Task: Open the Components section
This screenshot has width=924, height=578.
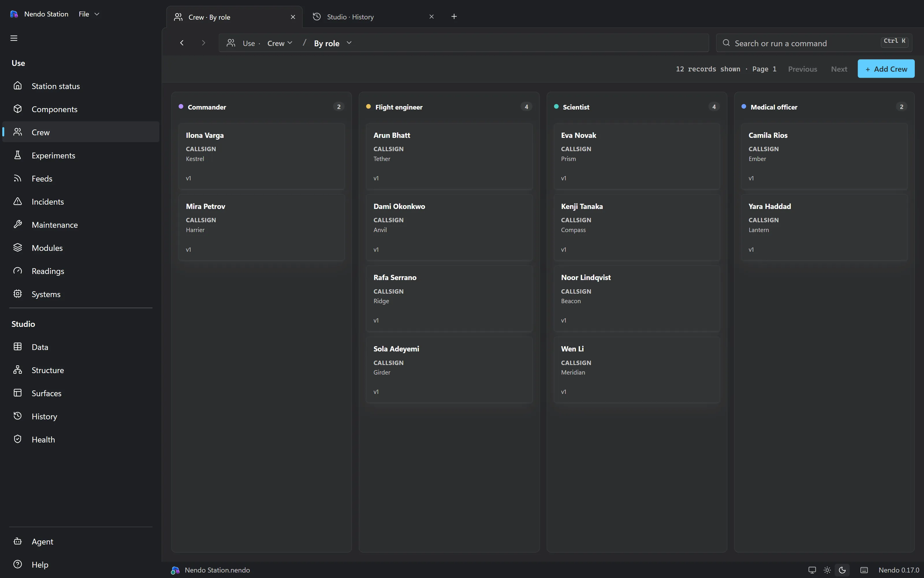Action: click(81, 109)
